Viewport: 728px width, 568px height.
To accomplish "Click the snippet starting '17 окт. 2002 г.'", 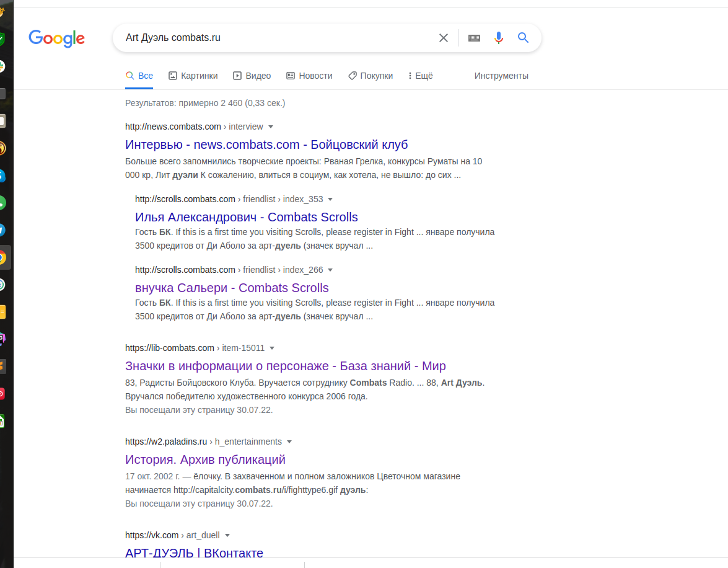I will 292,483.
